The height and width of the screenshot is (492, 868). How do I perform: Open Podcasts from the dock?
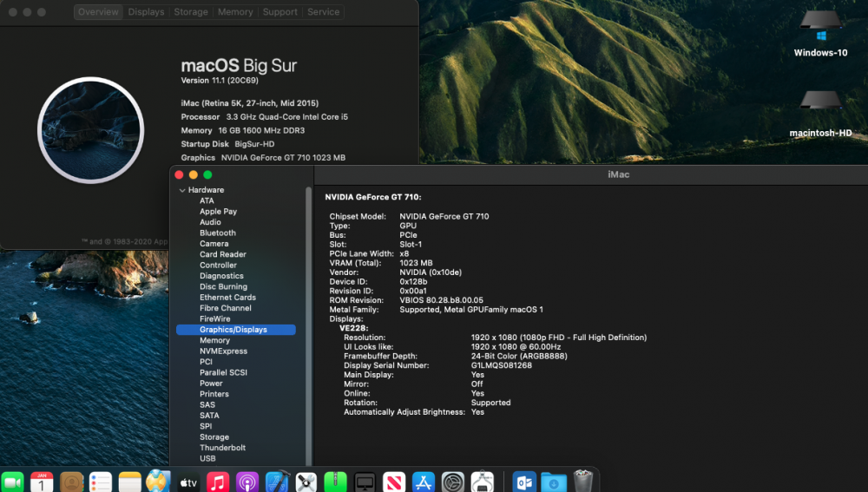(x=247, y=482)
